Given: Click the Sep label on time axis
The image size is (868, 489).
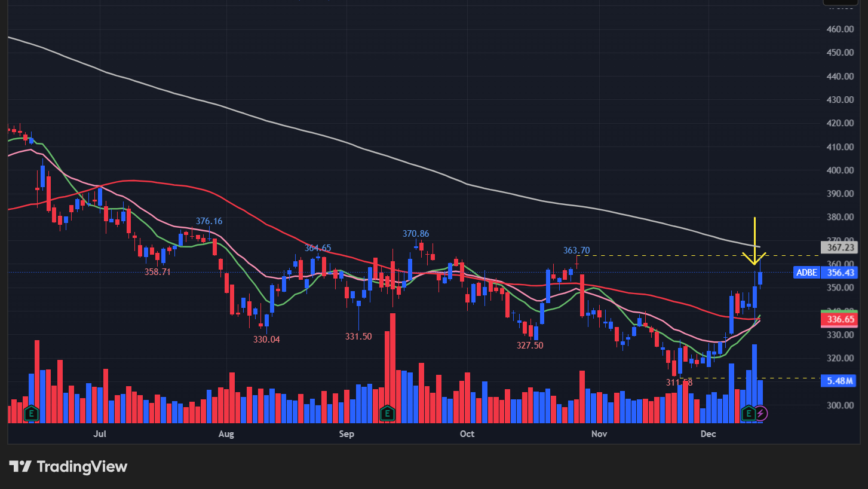Looking at the screenshot, I should [346, 433].
